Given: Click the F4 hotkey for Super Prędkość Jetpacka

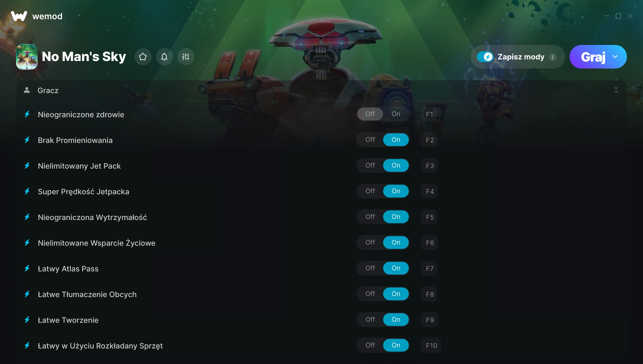Looking at the screenshot, I should click(x=429, y=191).
